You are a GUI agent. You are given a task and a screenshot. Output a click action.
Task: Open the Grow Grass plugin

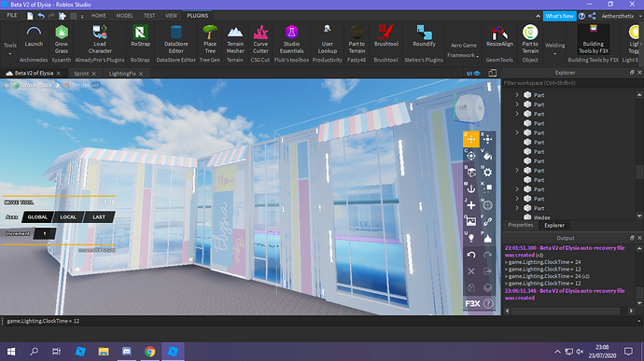tap(62, 39)
